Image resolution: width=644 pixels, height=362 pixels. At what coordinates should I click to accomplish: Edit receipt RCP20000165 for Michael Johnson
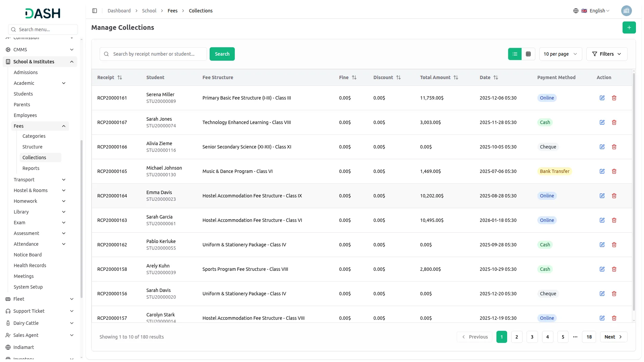pos(602,171)
